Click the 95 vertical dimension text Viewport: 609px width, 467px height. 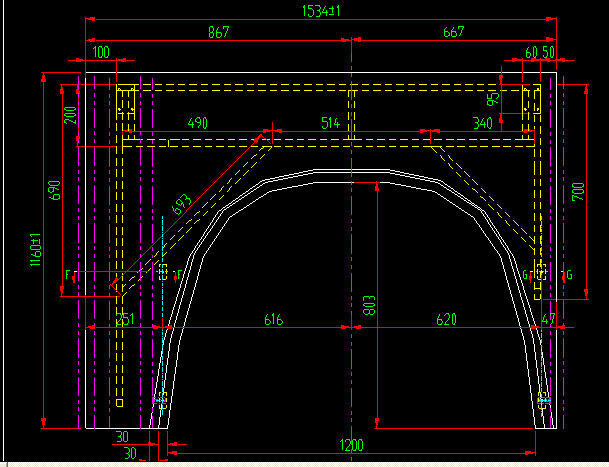tap(492, 99)
